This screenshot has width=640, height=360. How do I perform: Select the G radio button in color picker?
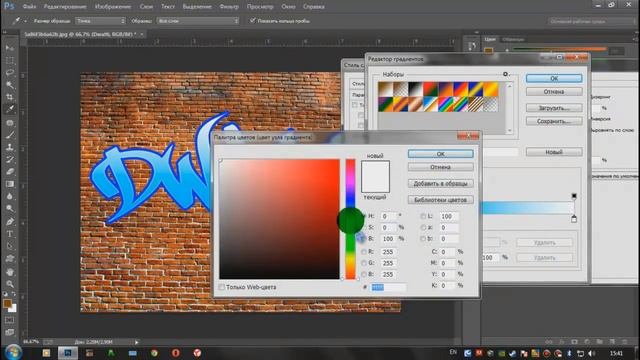364,263
